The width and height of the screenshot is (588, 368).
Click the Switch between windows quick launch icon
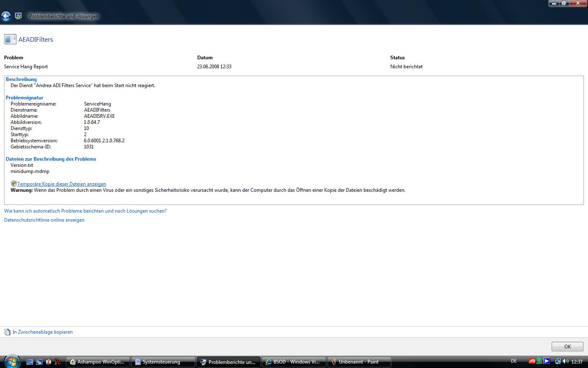click(39, 362)
